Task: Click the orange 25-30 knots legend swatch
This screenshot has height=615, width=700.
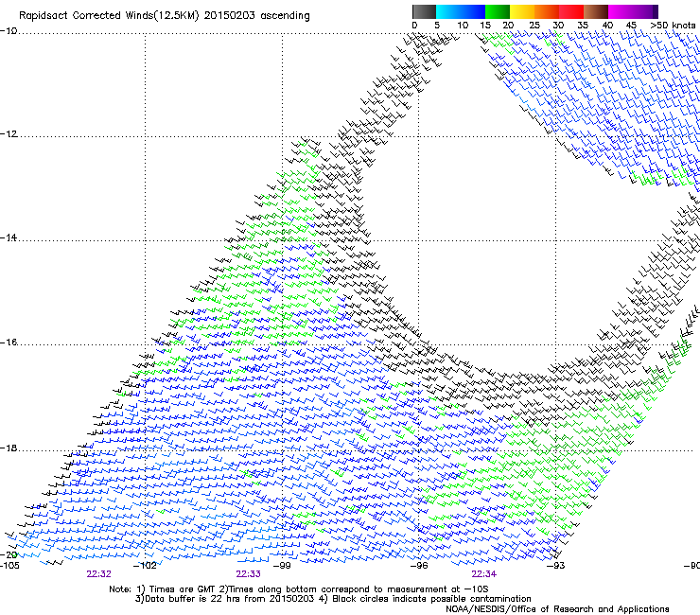Action: (x=547, y=11)
